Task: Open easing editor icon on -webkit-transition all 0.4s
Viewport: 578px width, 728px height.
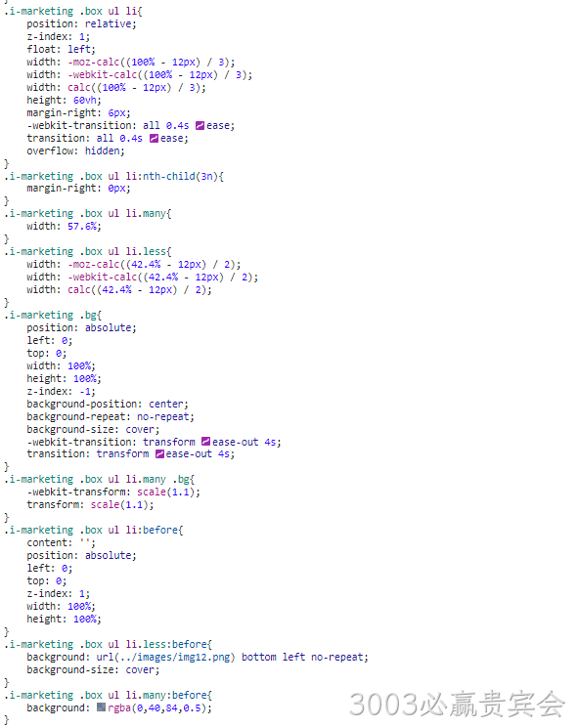Action: click(x=200, y=126)
